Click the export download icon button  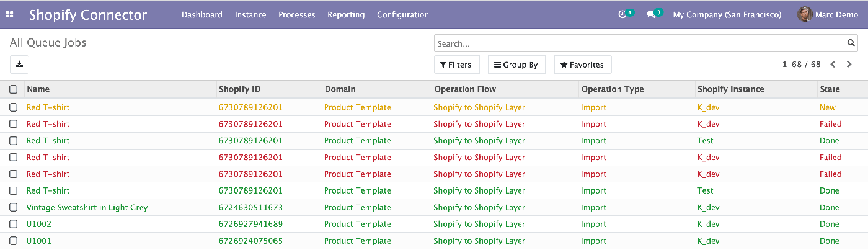(x=19, y=64)
